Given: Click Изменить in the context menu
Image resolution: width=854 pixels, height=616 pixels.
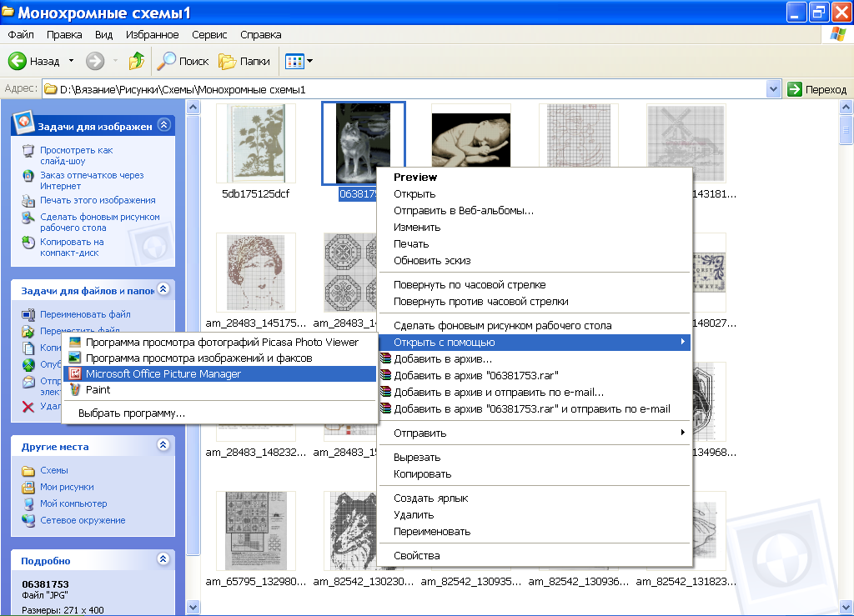Looking at the screenshot, I should point(535,228).
